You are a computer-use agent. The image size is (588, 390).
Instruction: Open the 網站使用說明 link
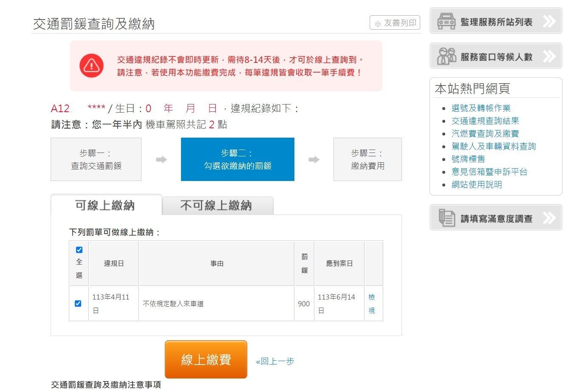tap(477, 184)
